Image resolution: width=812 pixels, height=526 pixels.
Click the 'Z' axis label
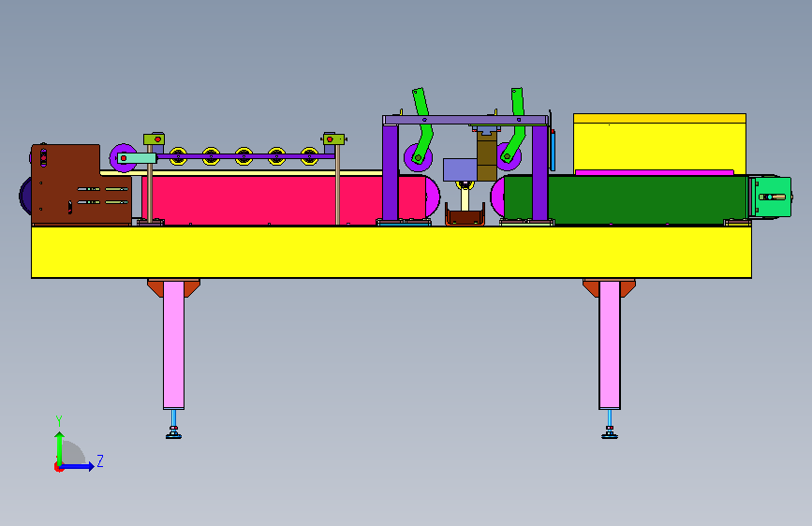pyautogui.click(x=100, y=460)
